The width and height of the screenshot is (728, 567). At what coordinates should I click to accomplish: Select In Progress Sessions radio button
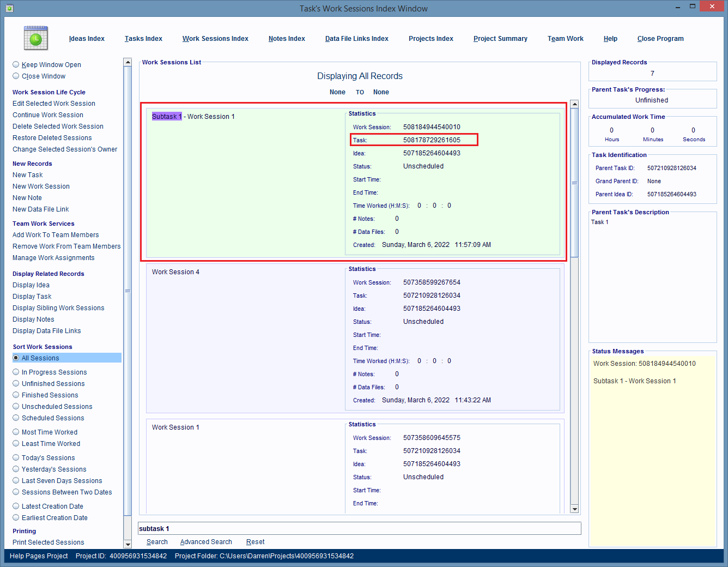[16, 372]
